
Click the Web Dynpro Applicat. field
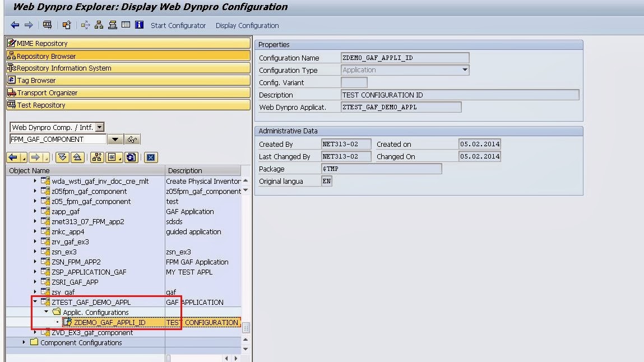click(401, 107)
